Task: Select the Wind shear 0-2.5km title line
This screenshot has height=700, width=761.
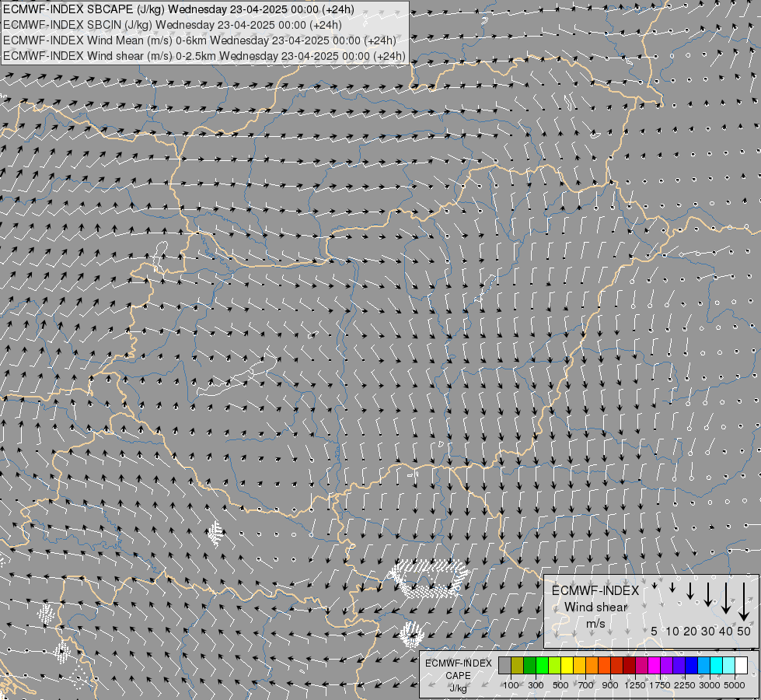Action: click(204, 56)
